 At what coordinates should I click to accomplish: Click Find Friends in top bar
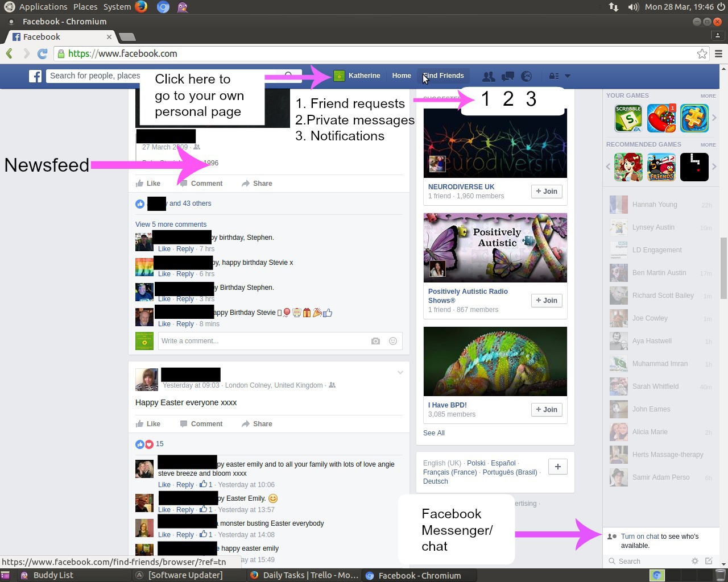tap(444, 76)
